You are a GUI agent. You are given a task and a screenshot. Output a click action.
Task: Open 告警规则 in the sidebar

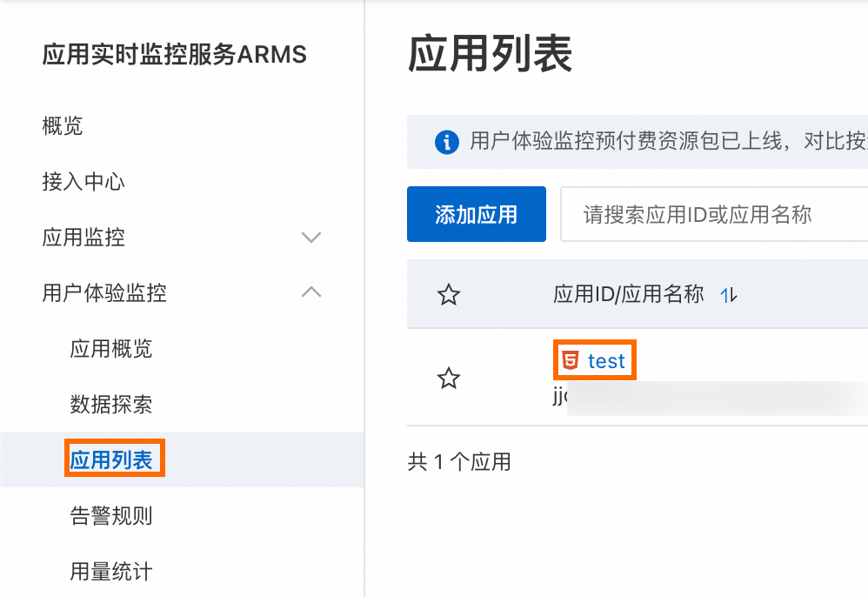[x=111, y=516]
